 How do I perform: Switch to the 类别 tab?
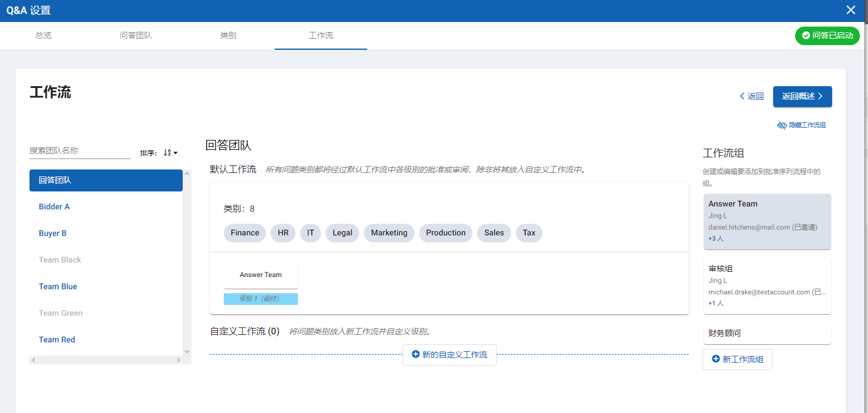coord(228,35)
